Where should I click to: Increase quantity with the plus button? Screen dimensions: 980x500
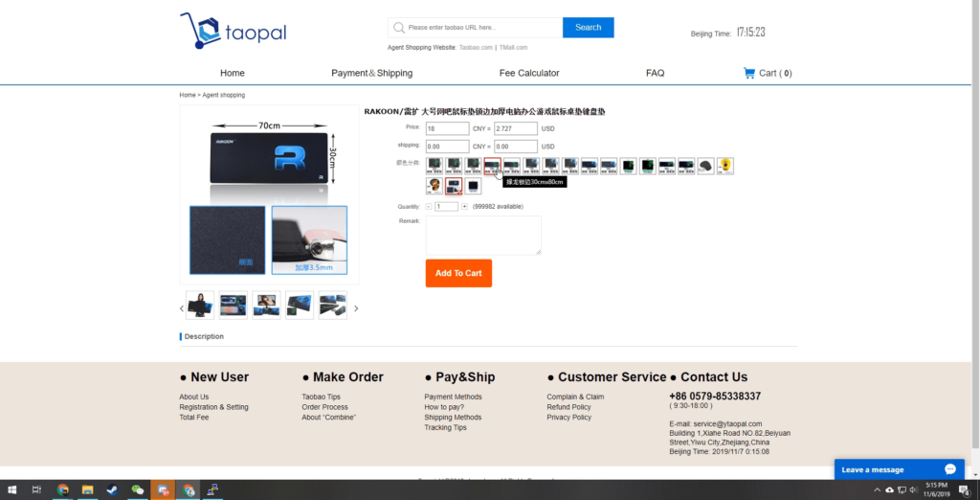[464, 207]
